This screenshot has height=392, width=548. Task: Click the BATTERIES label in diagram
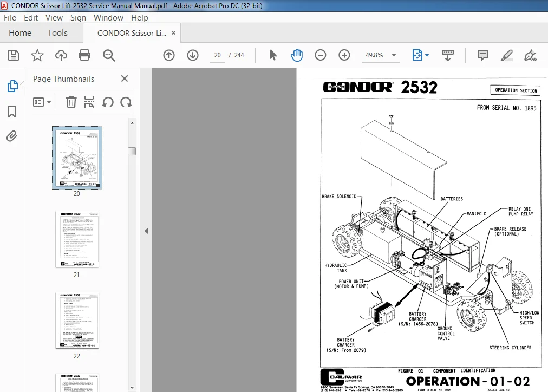(x=452, y=199)
